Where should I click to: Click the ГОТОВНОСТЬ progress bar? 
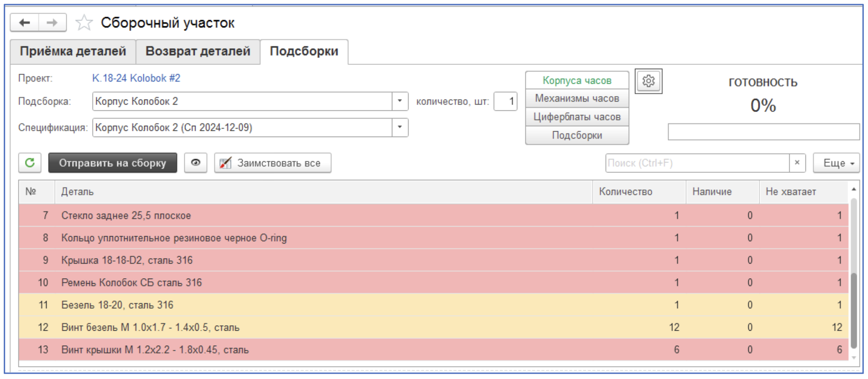763,132
